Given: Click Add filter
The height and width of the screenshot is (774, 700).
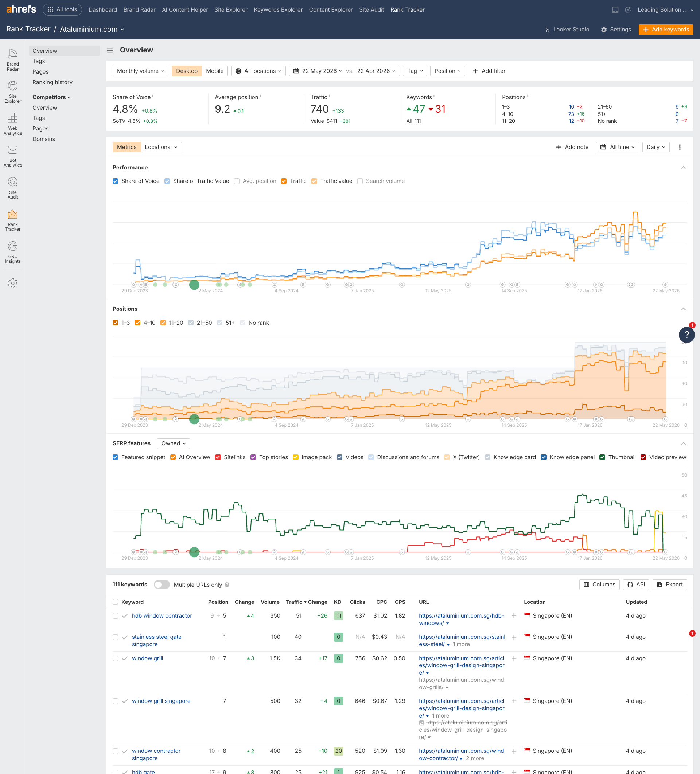Looking at the screenshot, I should (x=489, y=71).
